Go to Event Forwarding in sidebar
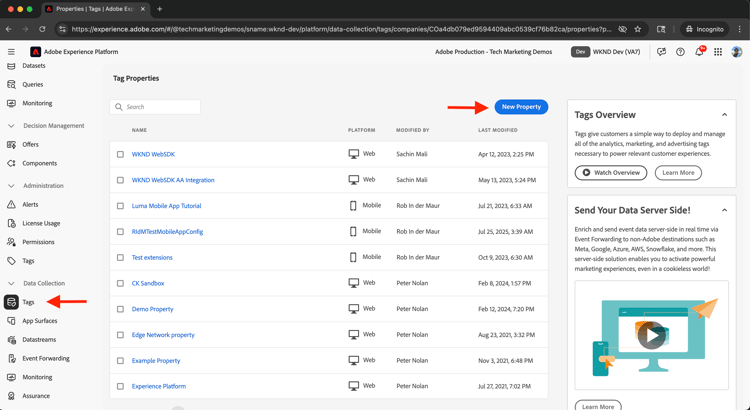 coord(46,358)
